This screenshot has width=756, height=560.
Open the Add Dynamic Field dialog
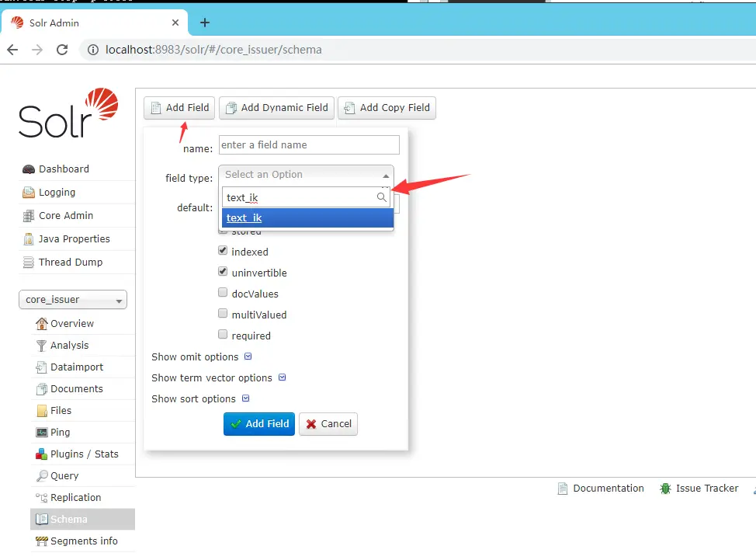pos(276,107)
